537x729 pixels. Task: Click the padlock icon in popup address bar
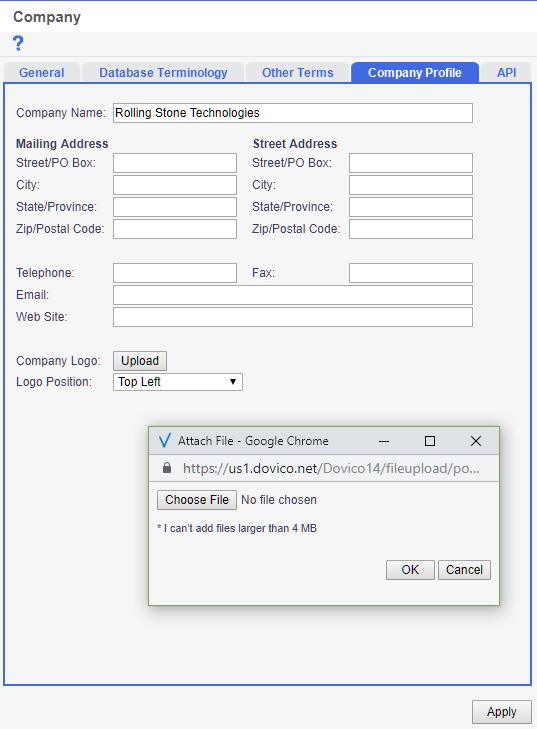167,468
